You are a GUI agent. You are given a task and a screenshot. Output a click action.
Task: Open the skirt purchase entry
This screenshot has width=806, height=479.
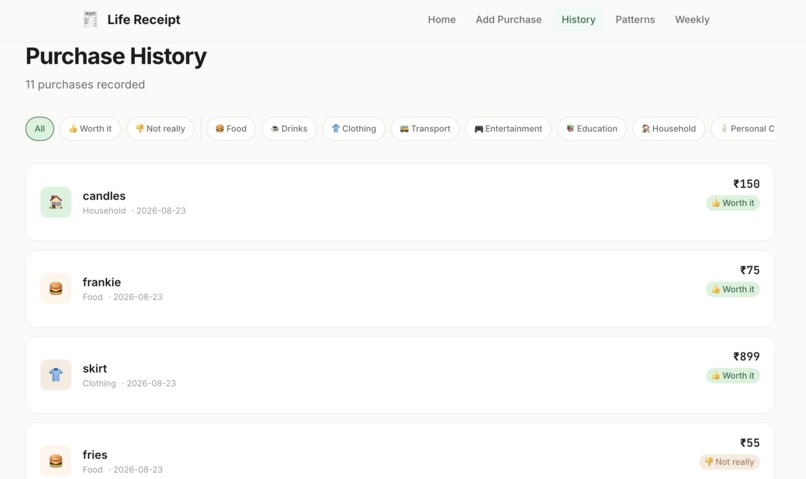tap(400, 375)
